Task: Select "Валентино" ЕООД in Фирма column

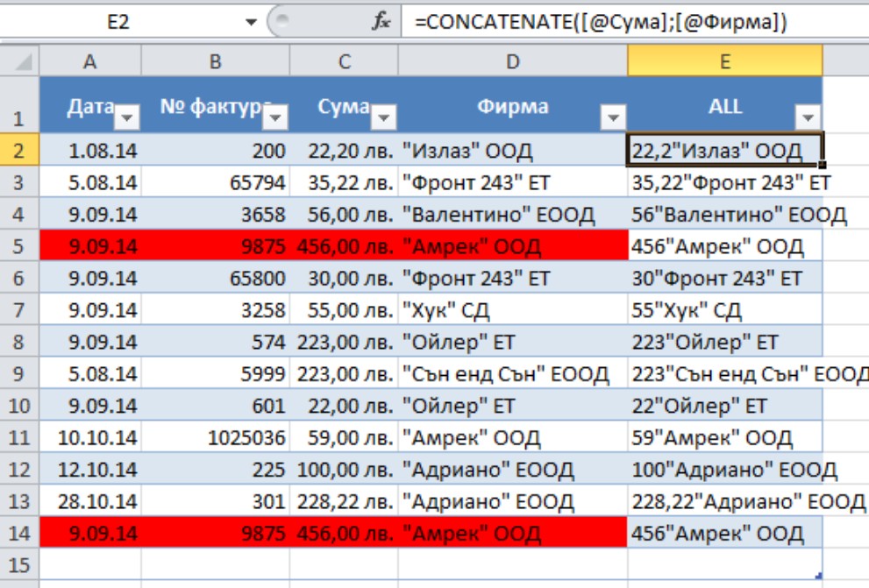Action: (513, 215)
